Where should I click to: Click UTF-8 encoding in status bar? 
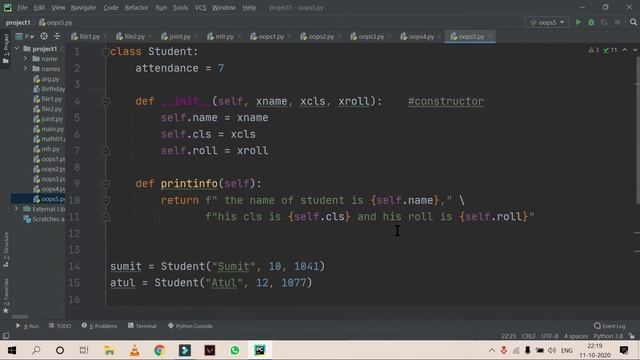pyautogui.click(x=549, y=336)
